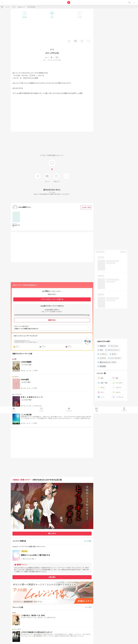The width and height of the screenshot is (138, 644).
Task: Open the ホラー genre
Action: [x=104, y=392]
